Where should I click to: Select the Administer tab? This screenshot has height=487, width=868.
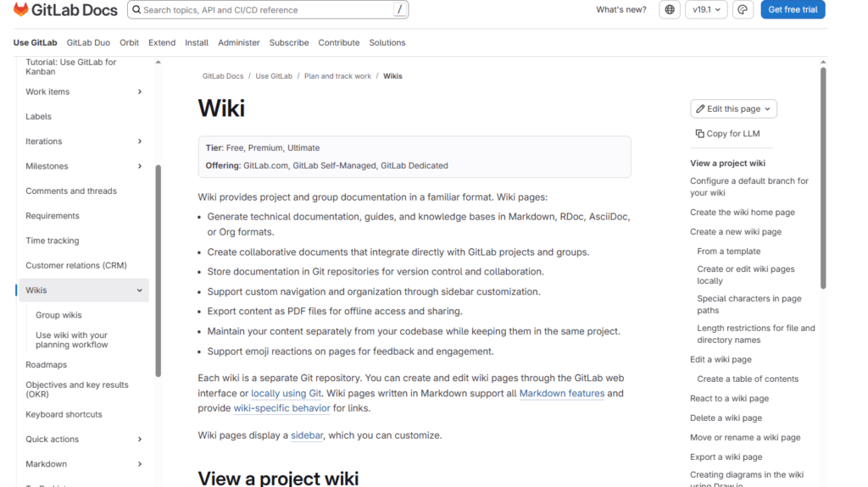pos(238,42)
